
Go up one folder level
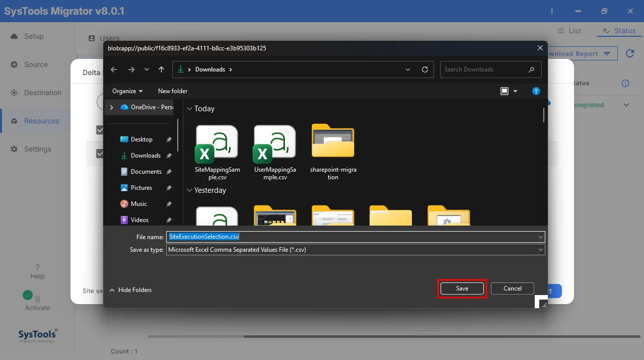161,69
